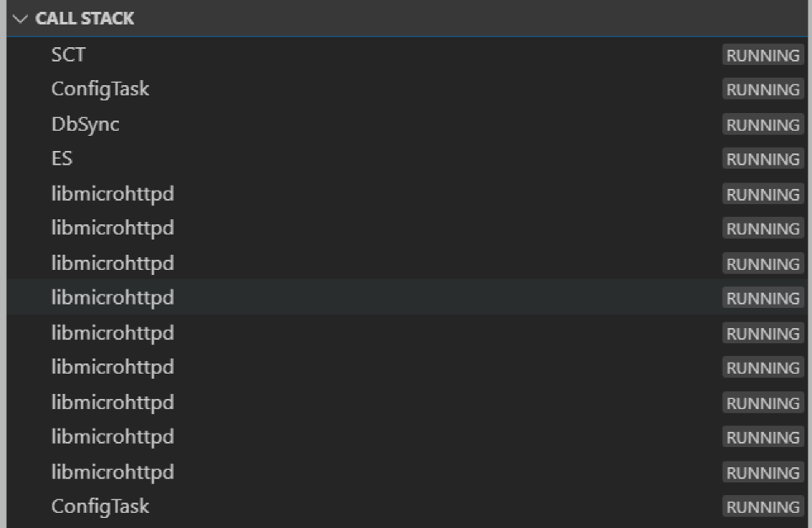The image size is (812, 528).
Task: Collapse the CALL STACK section chevron
Action: tap(21, 18)
